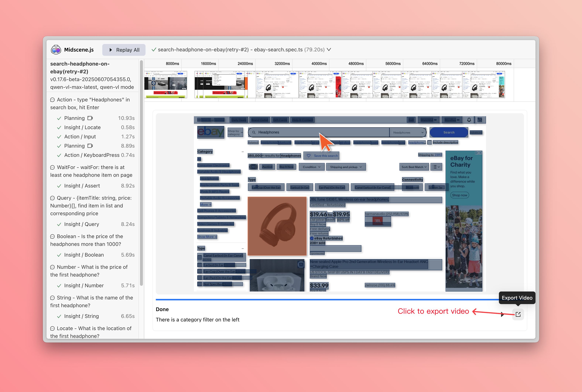Select the Insight / Query step
Viewport: 582px width, 392px height.
pos(82,224)
